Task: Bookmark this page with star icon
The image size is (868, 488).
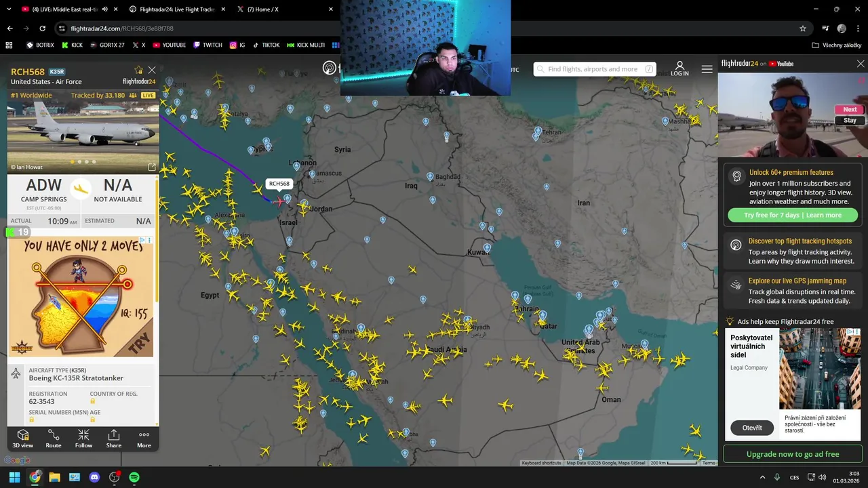Action: click(x=803, y=28)
